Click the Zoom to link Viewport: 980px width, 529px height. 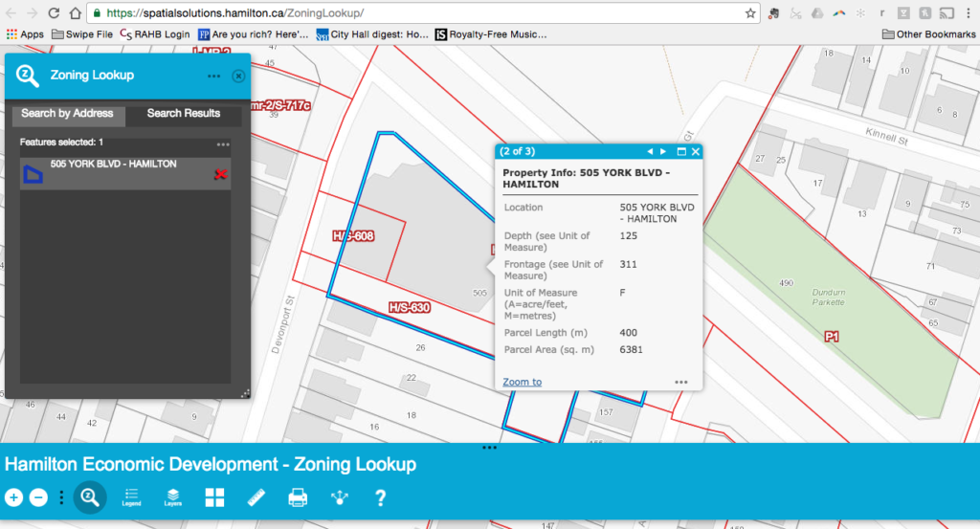click(522, 382)
